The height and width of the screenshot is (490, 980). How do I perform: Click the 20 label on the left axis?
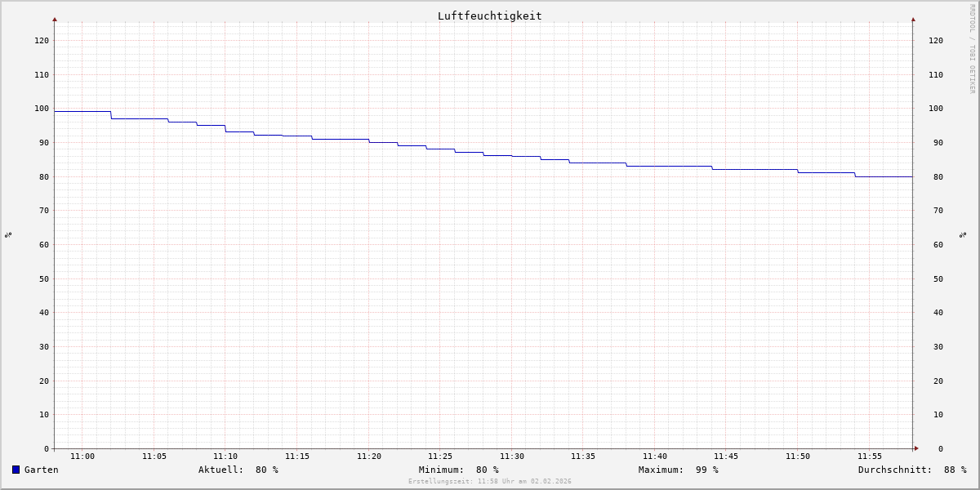[44, 381]
